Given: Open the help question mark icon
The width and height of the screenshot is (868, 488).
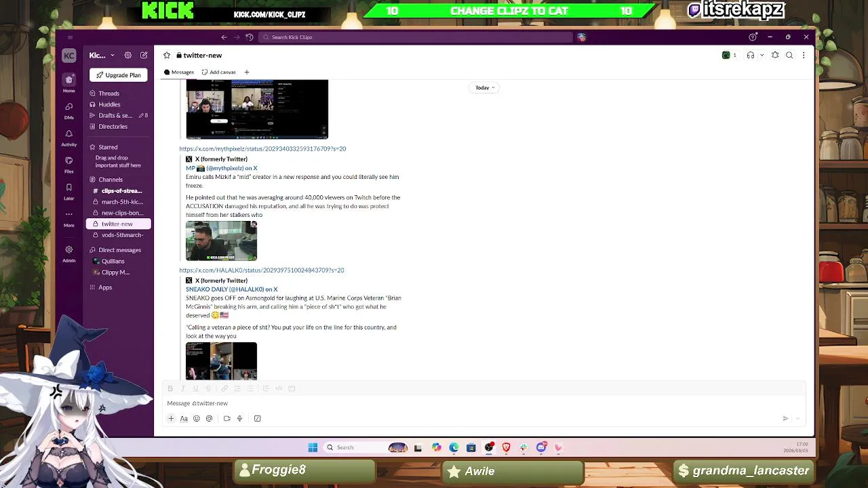Looking at the screenshot, I should point(752,37).
